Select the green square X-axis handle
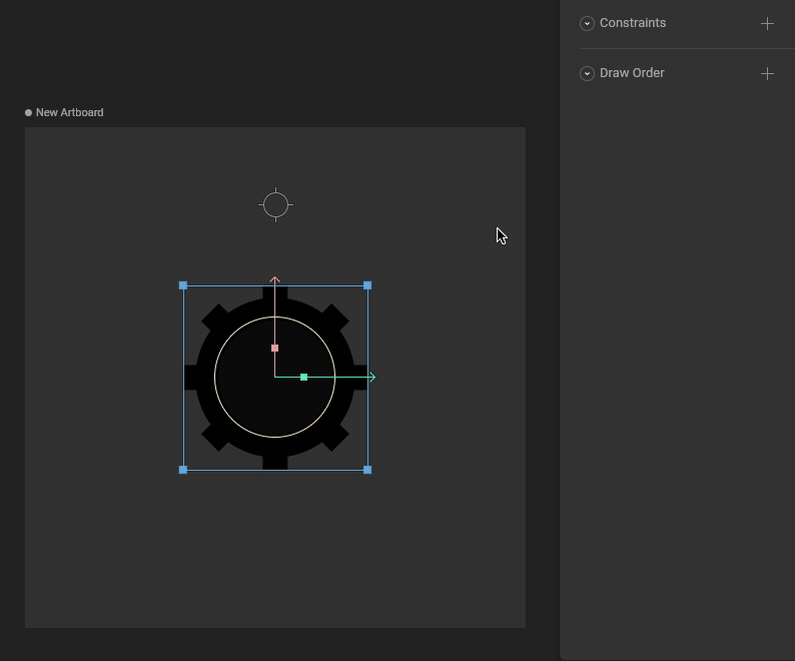The height and width of the screenshot is (661, 795). [x=304, y=377]
